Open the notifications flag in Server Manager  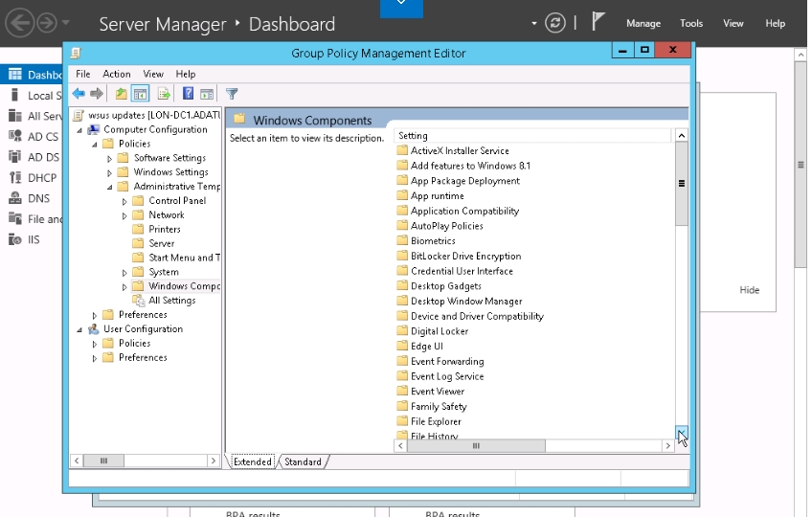[598, 23]
